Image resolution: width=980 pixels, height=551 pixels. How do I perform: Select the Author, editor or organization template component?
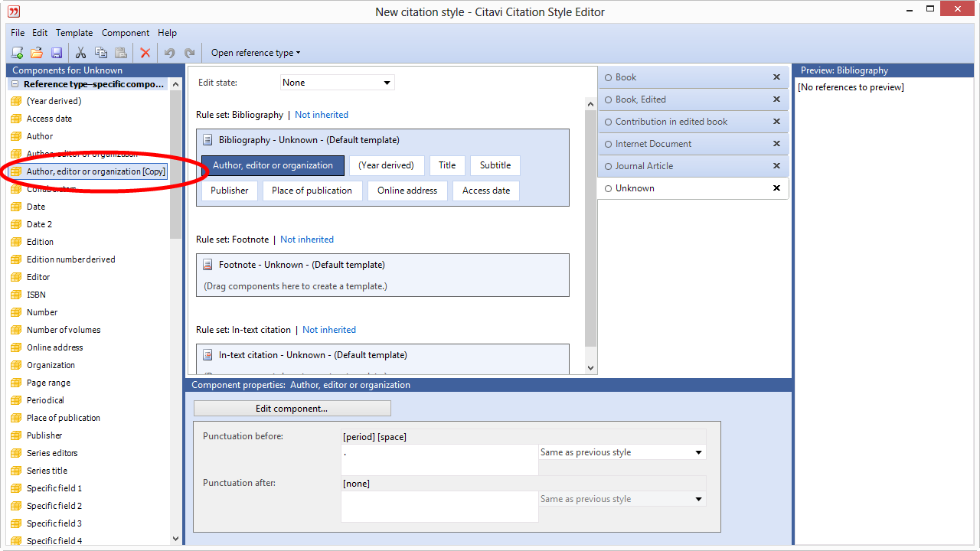pos(273,165)
